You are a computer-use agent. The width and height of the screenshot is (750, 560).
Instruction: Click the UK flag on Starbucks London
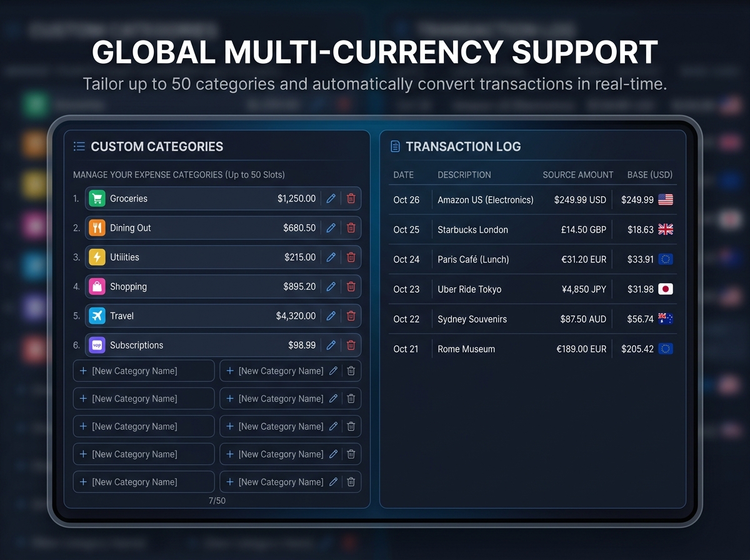coord(666,230)
